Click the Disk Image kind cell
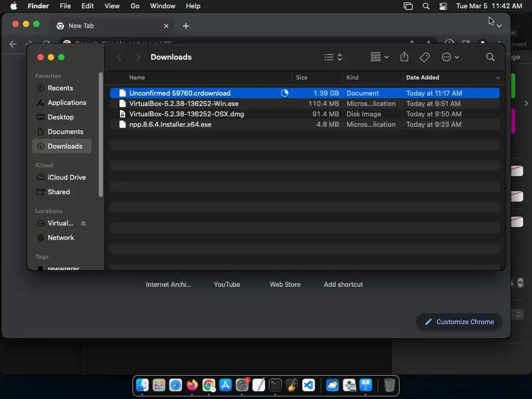The image size is (532, 399). click(364, 114)
